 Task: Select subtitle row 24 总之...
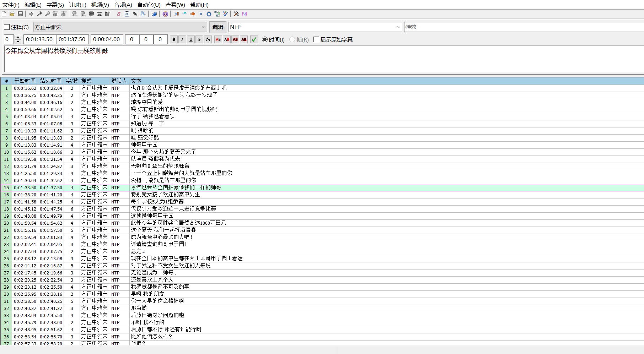[x=322, y=251]
